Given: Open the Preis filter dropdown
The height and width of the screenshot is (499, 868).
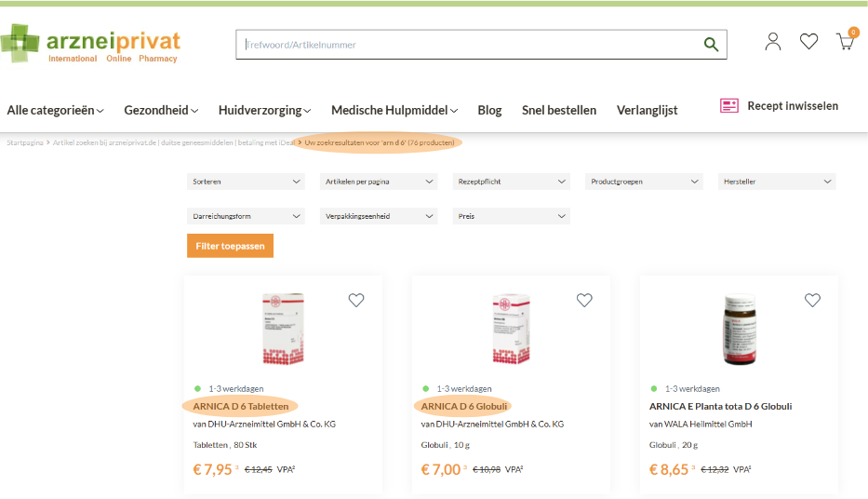Looking at the screenshot, I should click(512, 216).
